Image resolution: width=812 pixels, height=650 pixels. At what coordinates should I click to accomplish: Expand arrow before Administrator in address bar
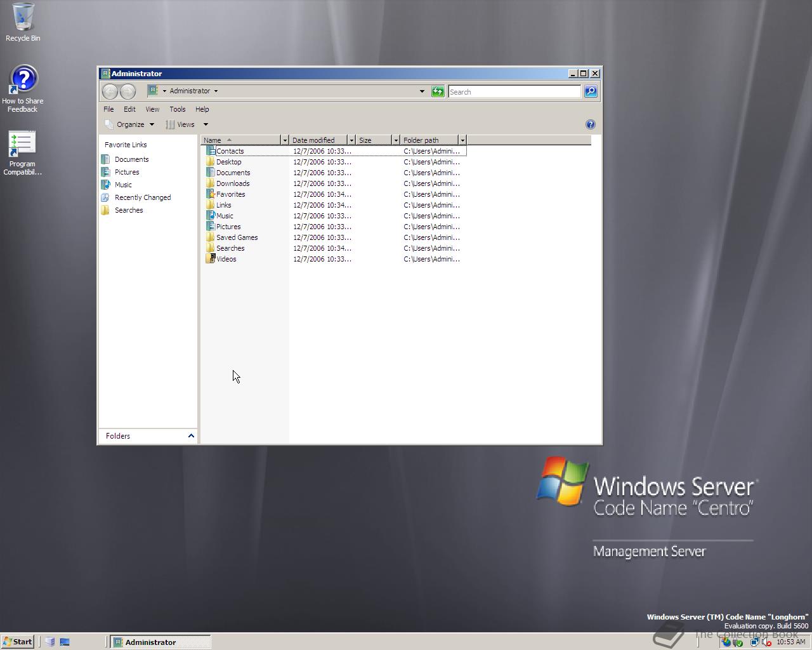point(164,91)
